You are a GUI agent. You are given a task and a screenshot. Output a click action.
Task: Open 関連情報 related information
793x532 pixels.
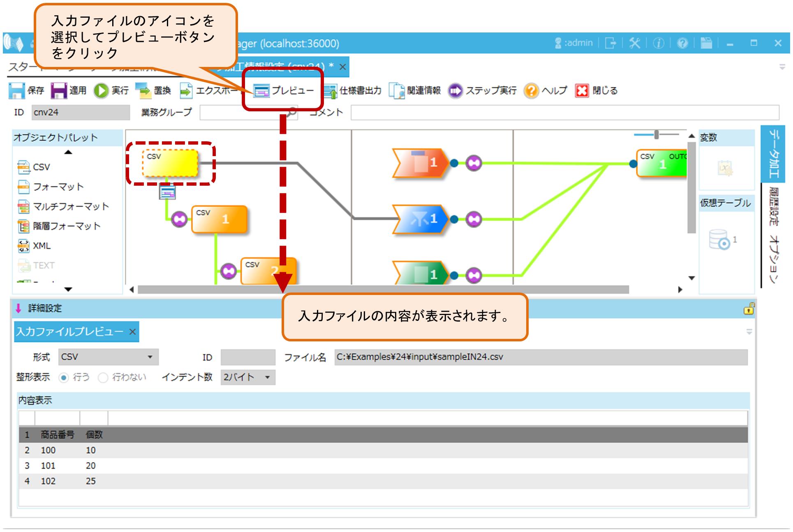coord(415,90)
